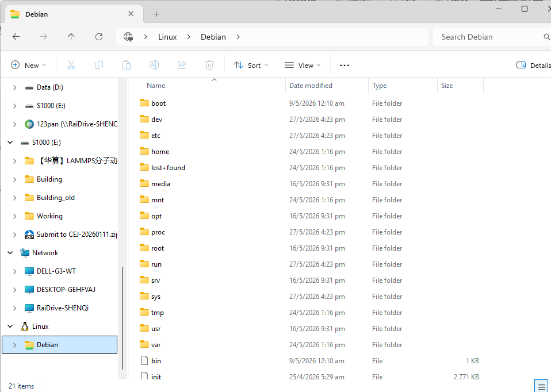Click the forward navigation arrow
This screenshot has height=392, width=551.
44,37
